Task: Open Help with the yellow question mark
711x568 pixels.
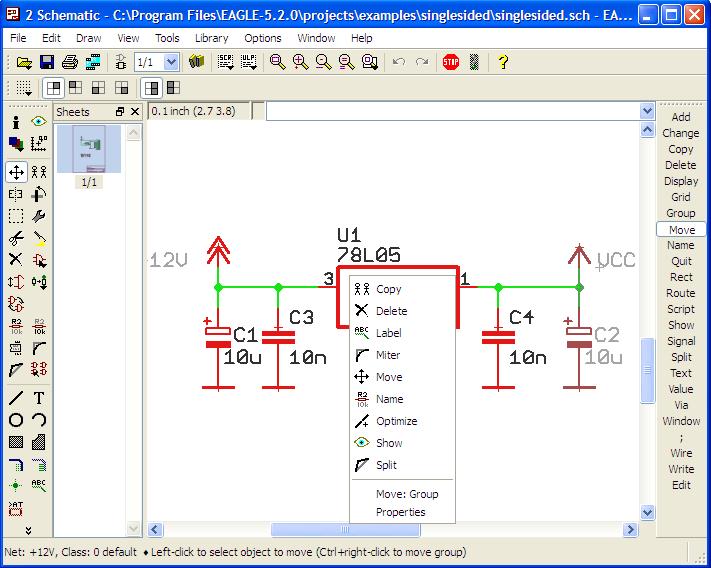Action: click(502, 62)
